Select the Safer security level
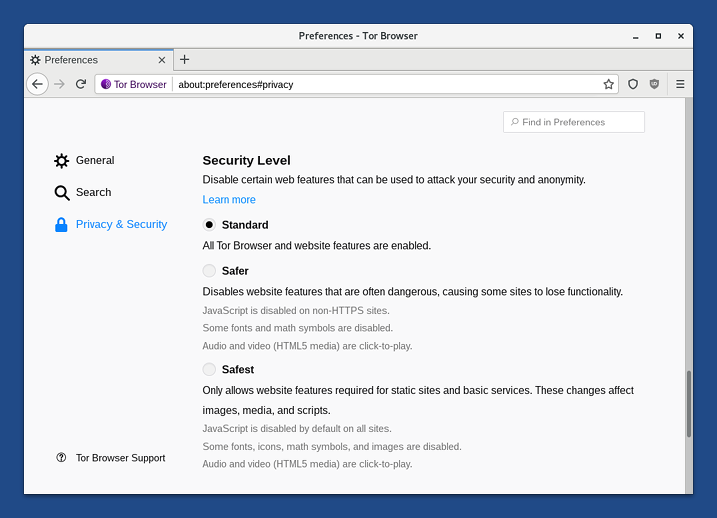The height and width of the screenshot is (518, 717). [x=209, y=271]
